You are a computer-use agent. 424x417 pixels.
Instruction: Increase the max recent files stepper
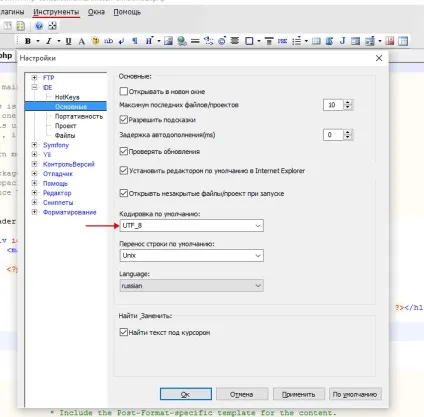coord(348,102)
